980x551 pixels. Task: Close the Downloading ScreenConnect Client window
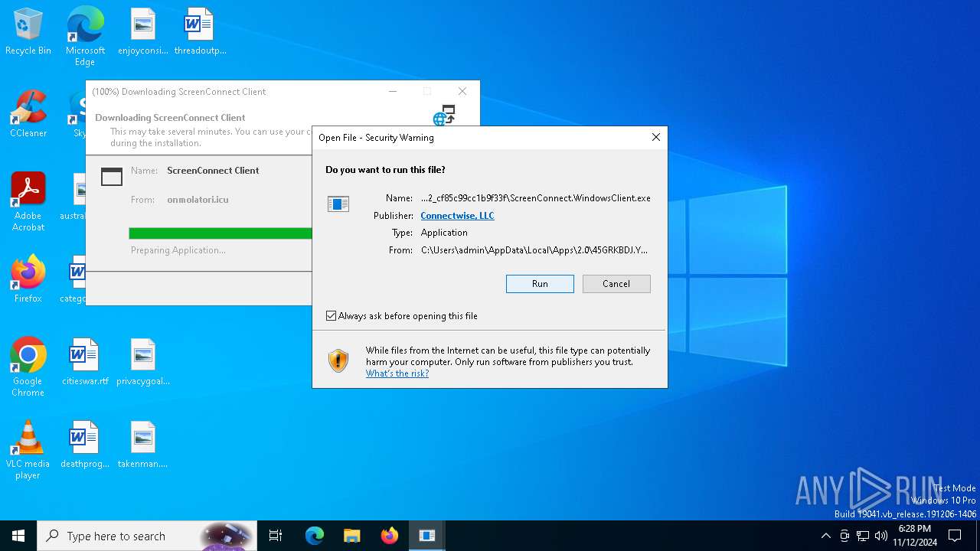tap(462, 91)
